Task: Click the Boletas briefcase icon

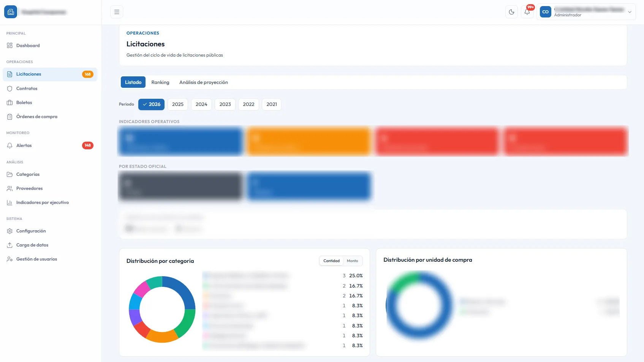Action: [x=9, y=102]
